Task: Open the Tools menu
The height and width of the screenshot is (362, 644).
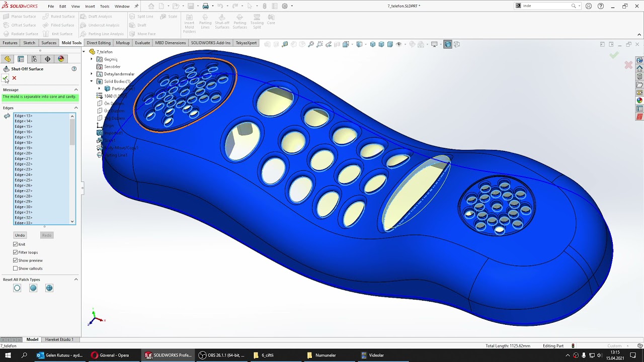Action: (105, 6)
